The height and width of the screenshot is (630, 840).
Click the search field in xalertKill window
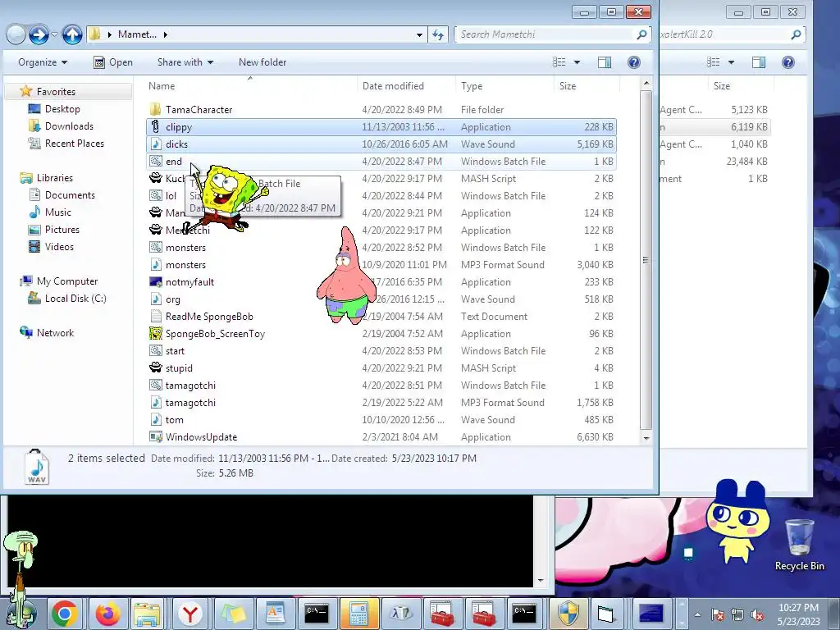click(x=733, y=34)
